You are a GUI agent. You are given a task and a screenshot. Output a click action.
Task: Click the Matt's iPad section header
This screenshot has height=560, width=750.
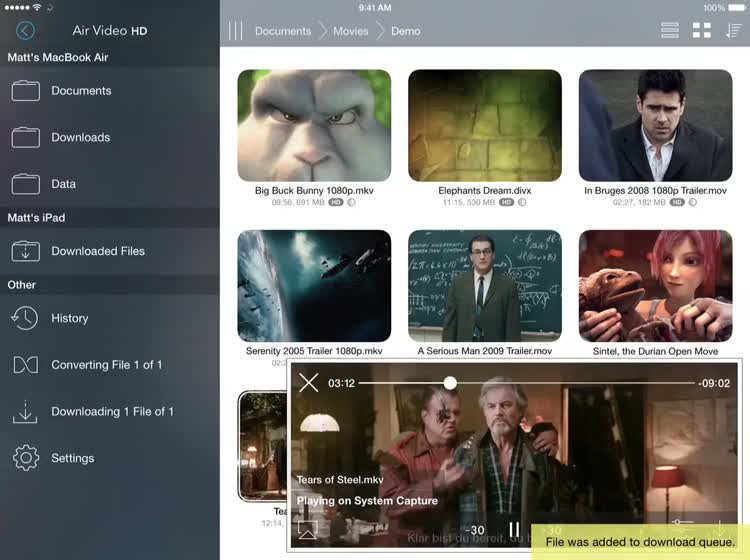[x=36, y=218]
